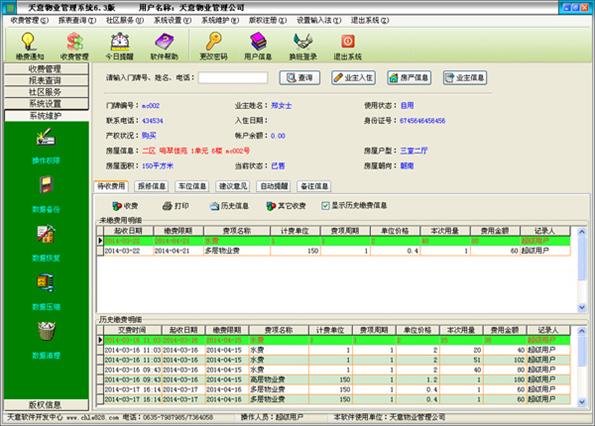The height and width of the screenshot is (426, 595).
Task: Select unpaid row 多层物业费 dated 2014-03-22
Action: point(337,251)
